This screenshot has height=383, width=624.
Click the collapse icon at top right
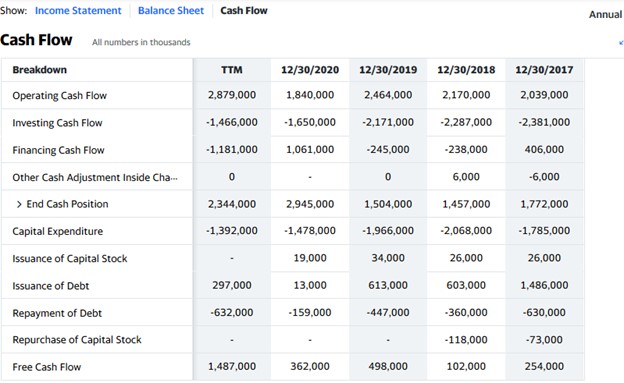pyautogui.click(x=621, y=43)
